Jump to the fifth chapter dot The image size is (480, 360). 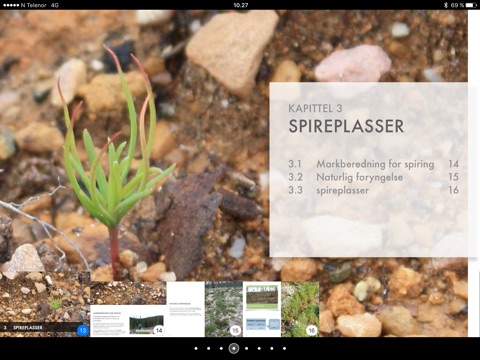[246, 349]
